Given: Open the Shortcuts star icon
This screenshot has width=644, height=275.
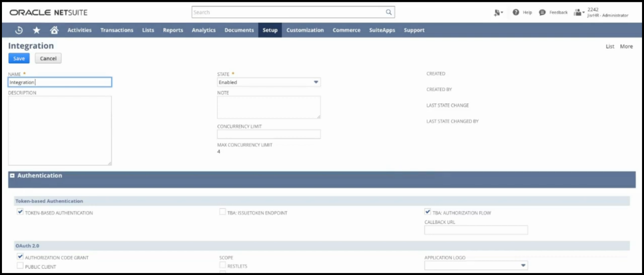Looking at the screenshot, I should tap(36, 30).
